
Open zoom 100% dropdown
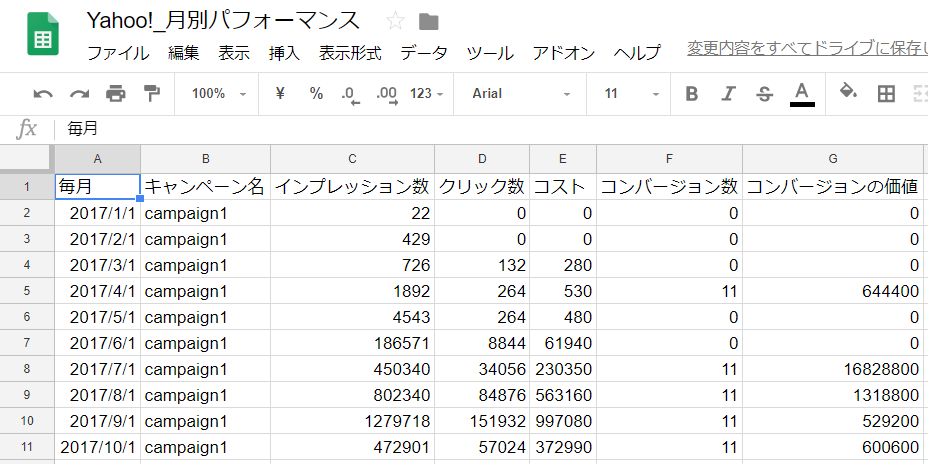(218, 94)
